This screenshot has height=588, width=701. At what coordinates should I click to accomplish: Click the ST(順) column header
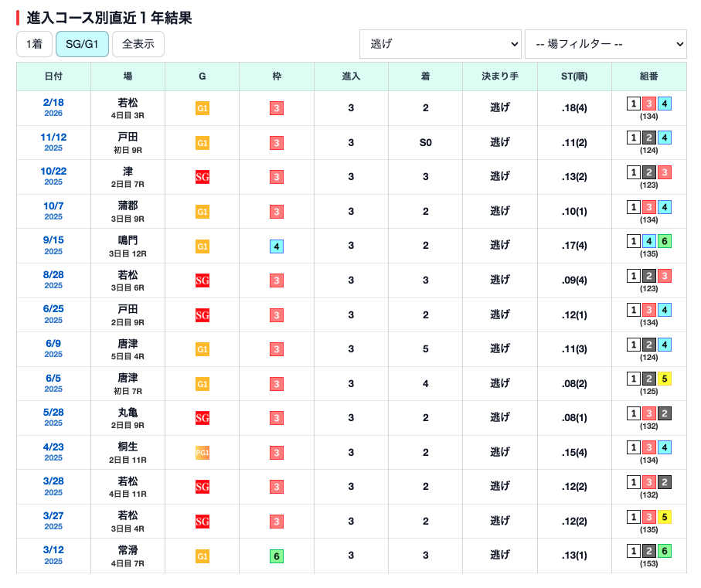[574, 76]
